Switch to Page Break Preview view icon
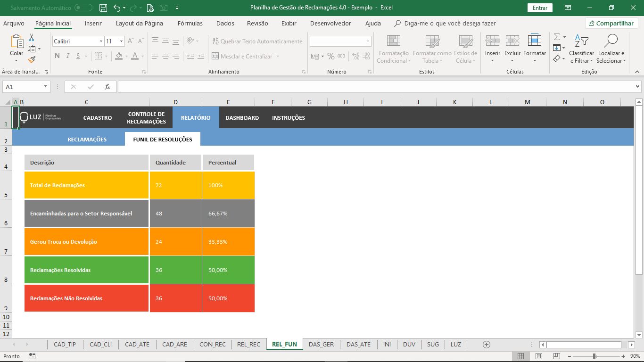The image size is (644, 362). pos(556,356)
